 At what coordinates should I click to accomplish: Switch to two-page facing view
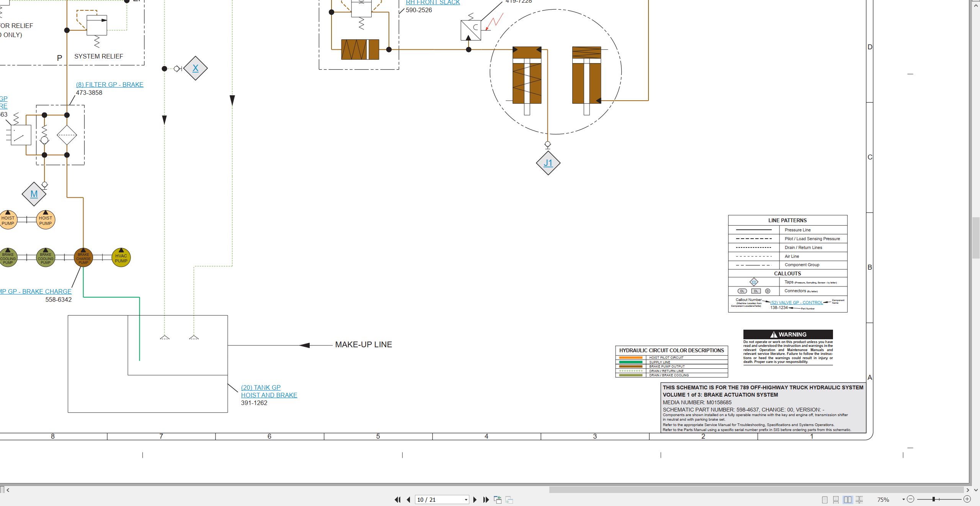point(848,499)
